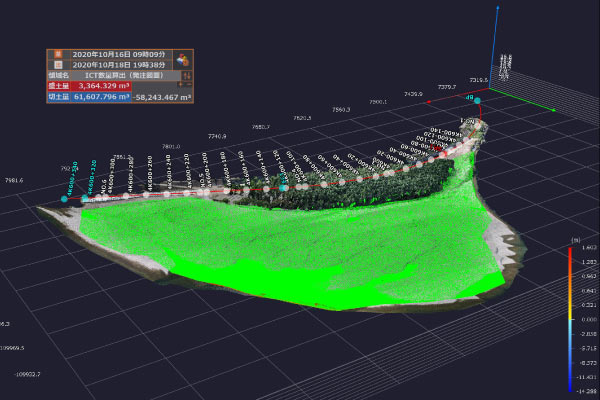This screenshot has height=400, width=600.
Task: Click the bright green point cloud surface
Action: click(x=300, y=240)
